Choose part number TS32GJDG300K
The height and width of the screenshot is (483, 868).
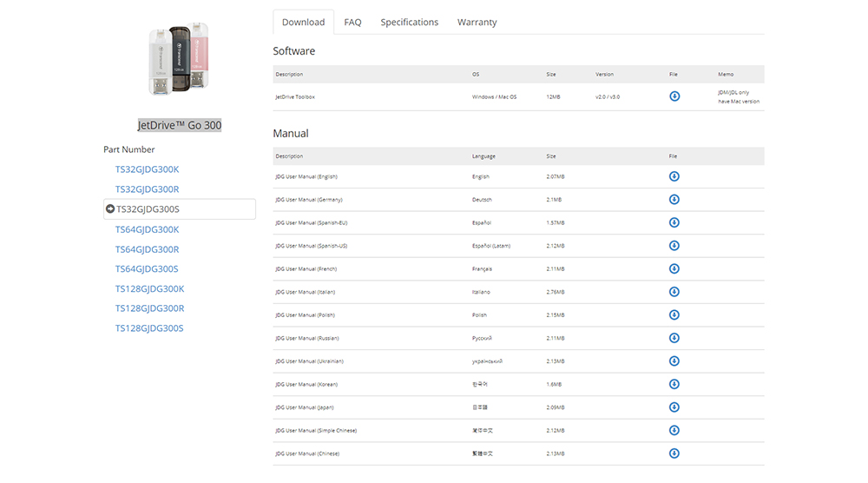(x=148, y=169)
